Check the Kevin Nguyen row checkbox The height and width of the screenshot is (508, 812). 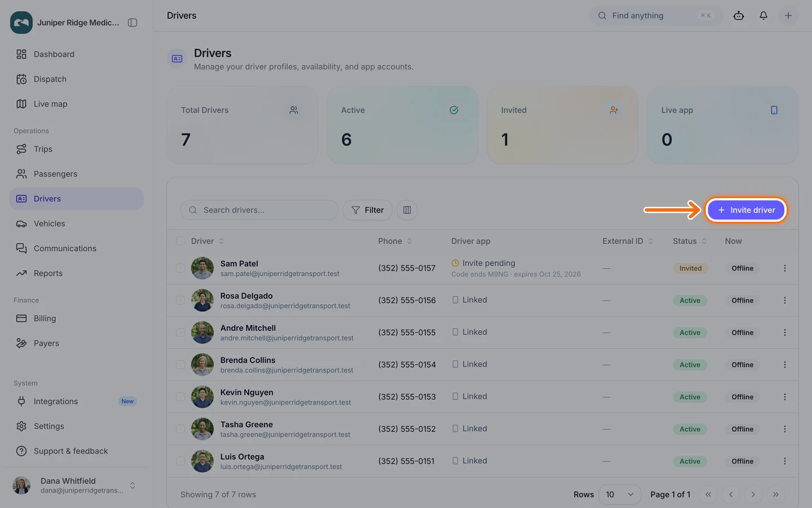180,397
